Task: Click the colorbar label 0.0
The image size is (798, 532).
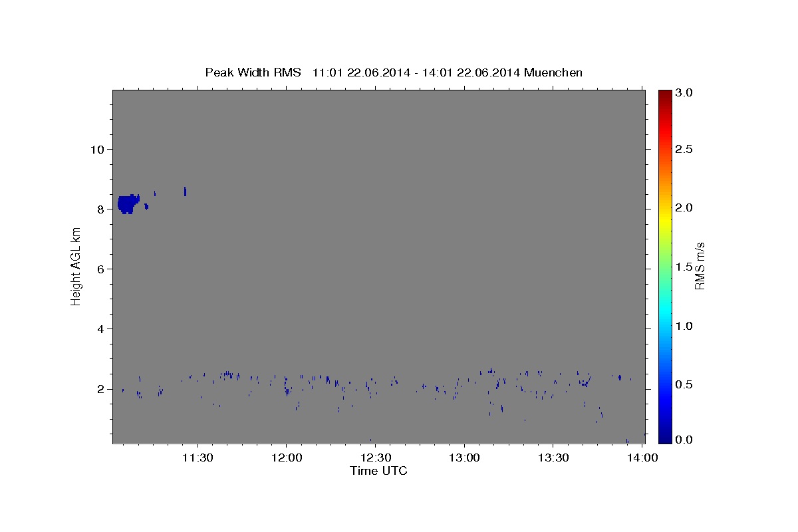Action: click(x=684, y=440)
